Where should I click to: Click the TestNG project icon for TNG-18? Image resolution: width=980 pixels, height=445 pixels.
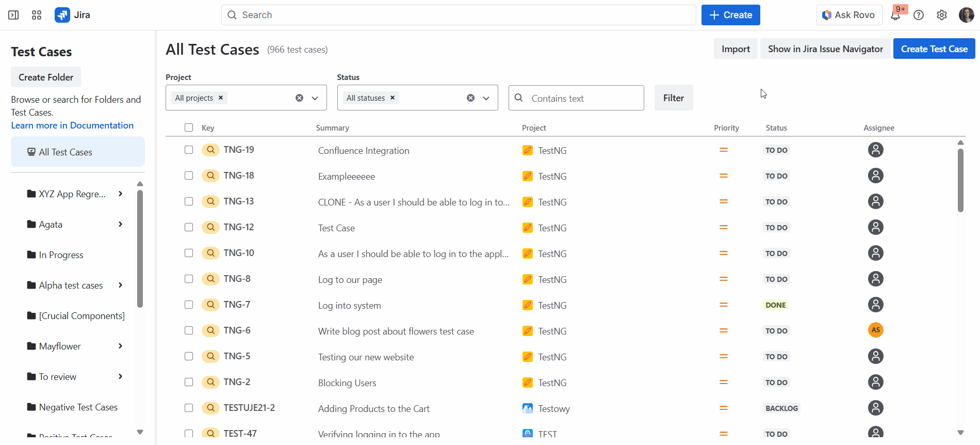click(x=527, y=176)
